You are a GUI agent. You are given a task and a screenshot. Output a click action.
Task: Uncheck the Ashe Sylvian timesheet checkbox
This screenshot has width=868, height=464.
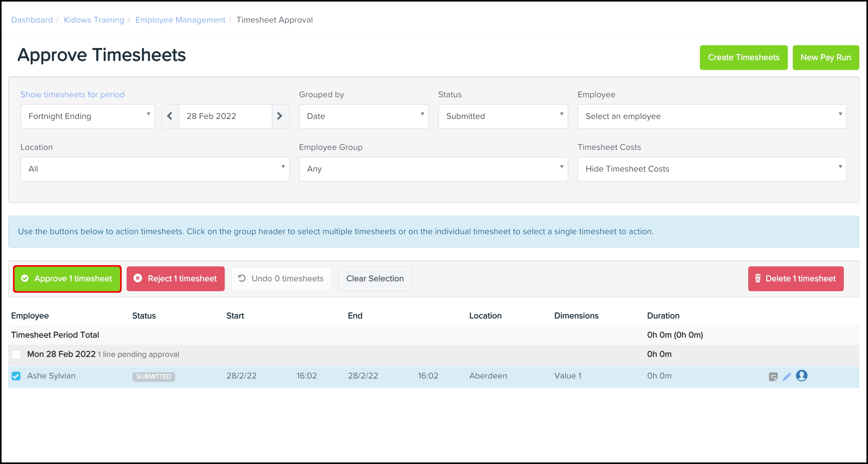pyautogui.click(x=16, y=376)
